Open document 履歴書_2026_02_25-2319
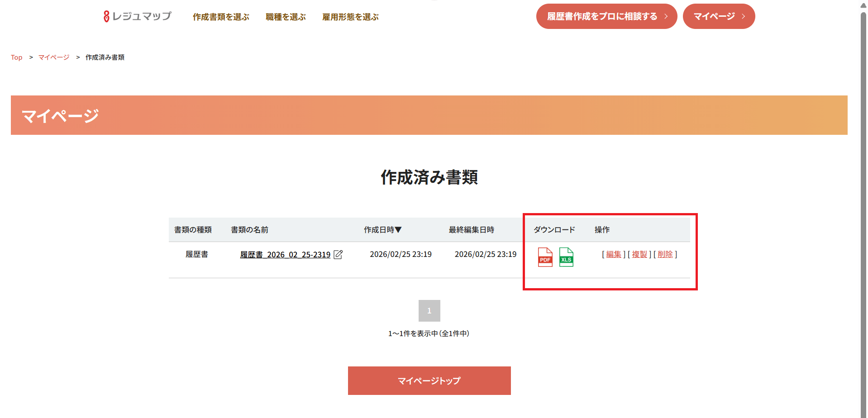Screen dimensions: 868x418 pyautogui.click(x=285, y=255)
